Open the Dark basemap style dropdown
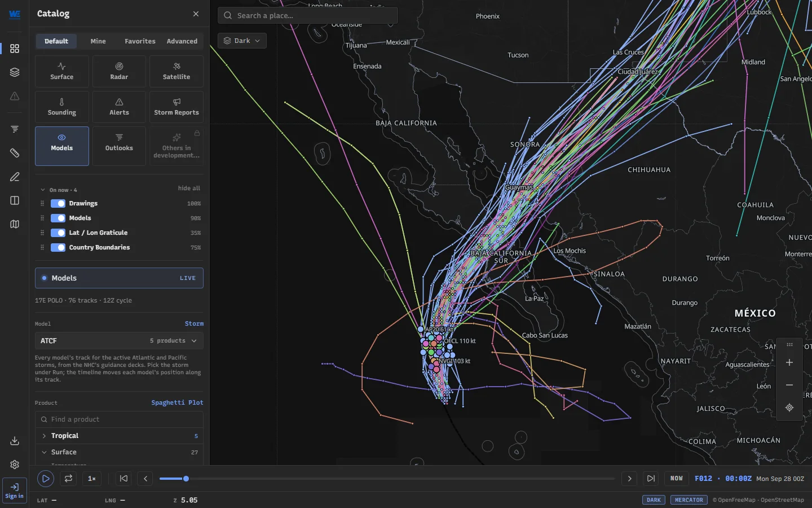This screenshot has height=508, width=812. pos(242,41)
